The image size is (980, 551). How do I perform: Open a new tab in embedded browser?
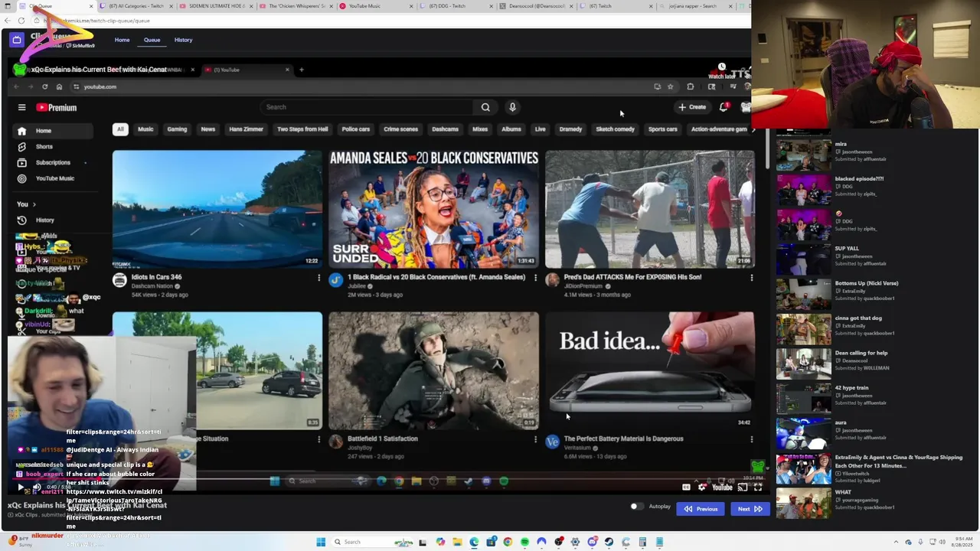tap(302, 70)
